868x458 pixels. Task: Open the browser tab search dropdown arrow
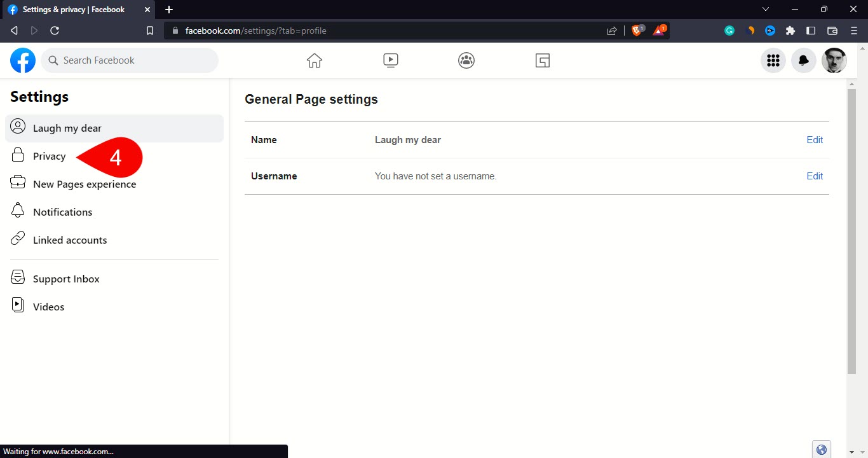(766, 10)
